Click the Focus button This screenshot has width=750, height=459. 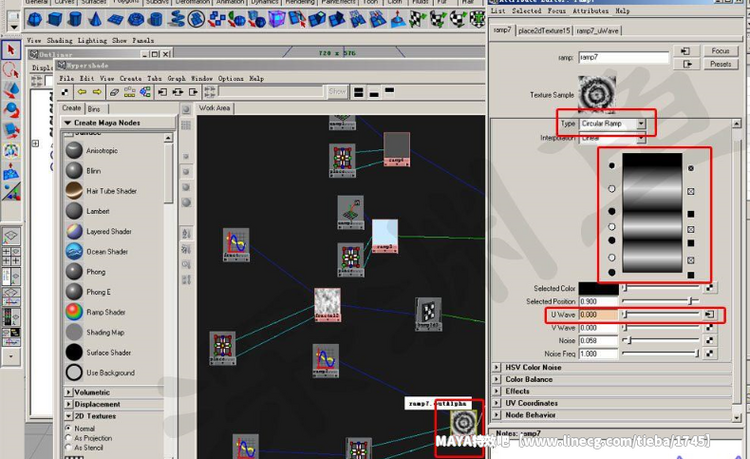click(720, 51)
